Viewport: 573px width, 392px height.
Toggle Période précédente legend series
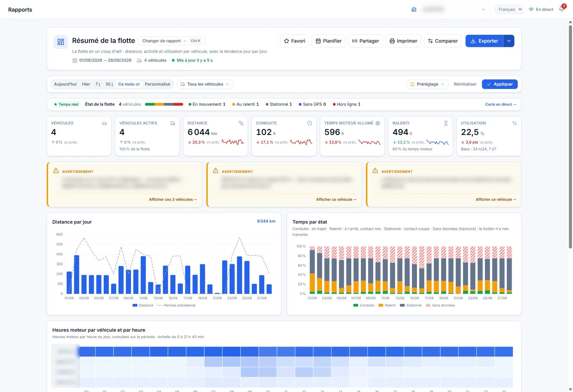point(176,305)
